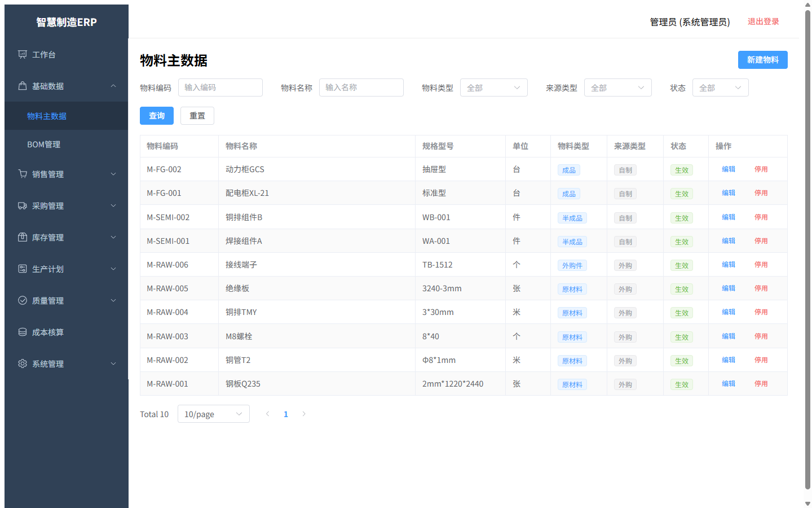The width and height of the screenshot is (812, 508).
Task: Click the 质量管理 check-circle icon
Action: point(23,301)
